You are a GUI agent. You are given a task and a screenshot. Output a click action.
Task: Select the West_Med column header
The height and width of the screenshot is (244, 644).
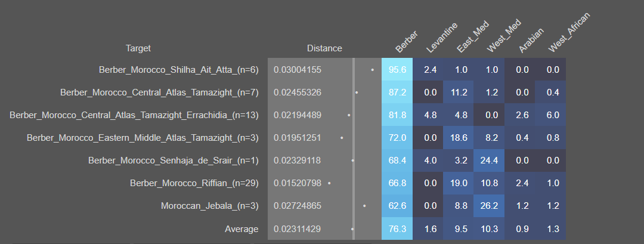(x=503, y=37)
